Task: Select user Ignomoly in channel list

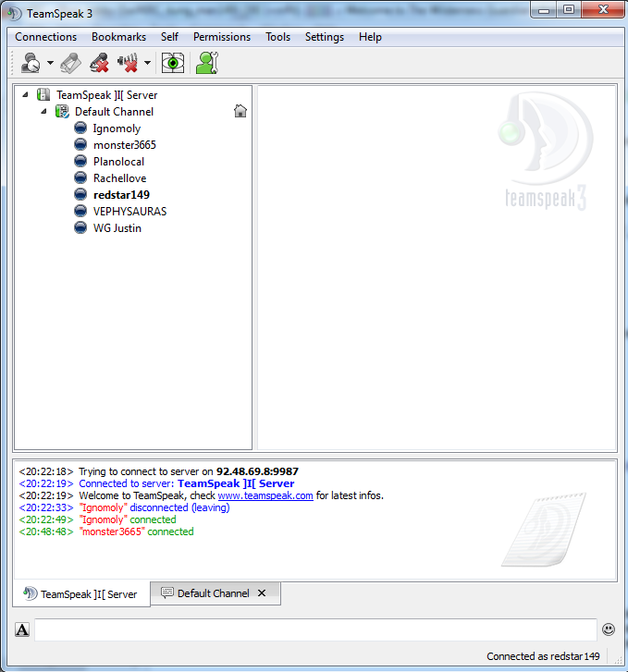Action: [x=117, y=128]
